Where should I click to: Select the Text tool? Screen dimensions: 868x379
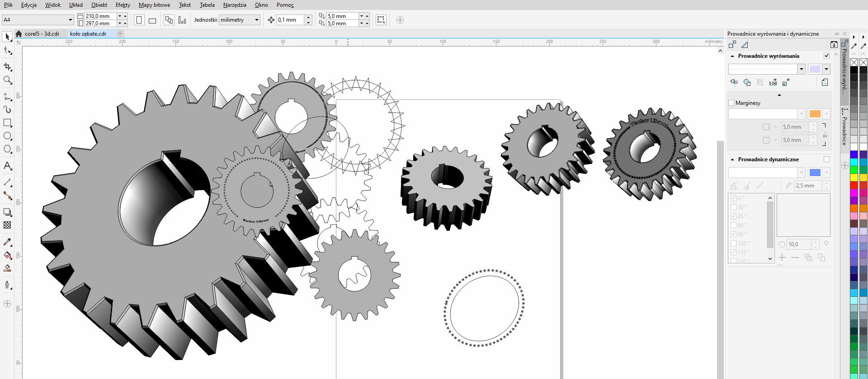pos(7,166)
